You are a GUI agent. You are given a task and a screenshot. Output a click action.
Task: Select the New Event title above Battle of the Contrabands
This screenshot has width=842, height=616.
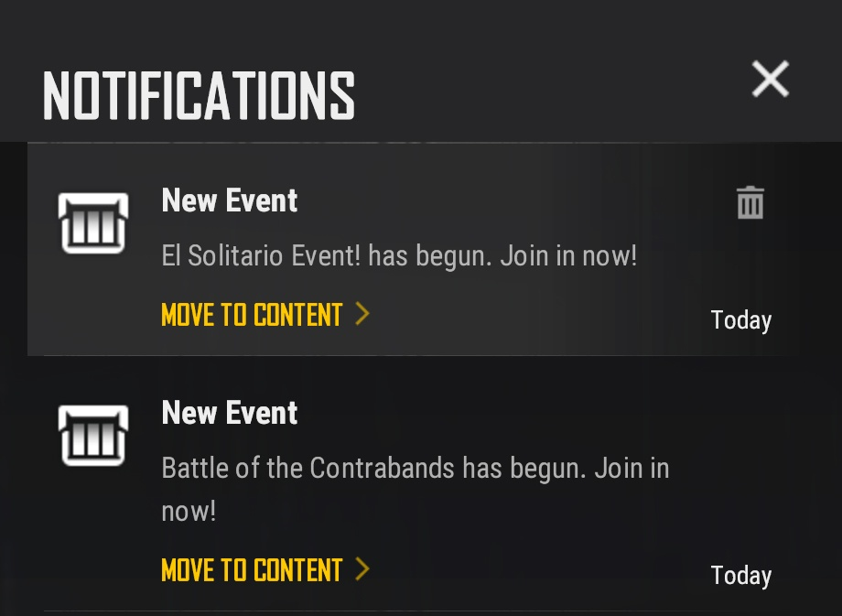pyautogui.click(x=230, y=413)
